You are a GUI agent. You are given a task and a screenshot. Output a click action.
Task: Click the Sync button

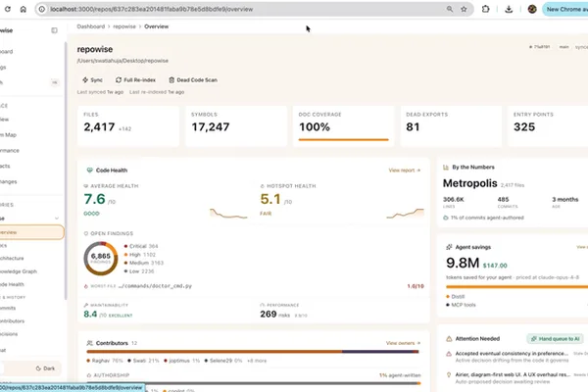click(93, 80)
